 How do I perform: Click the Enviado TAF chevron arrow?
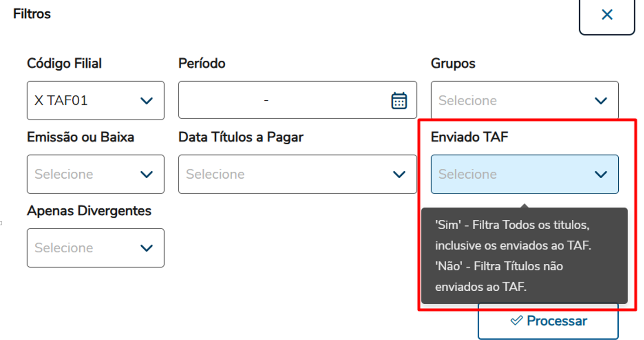601,174
